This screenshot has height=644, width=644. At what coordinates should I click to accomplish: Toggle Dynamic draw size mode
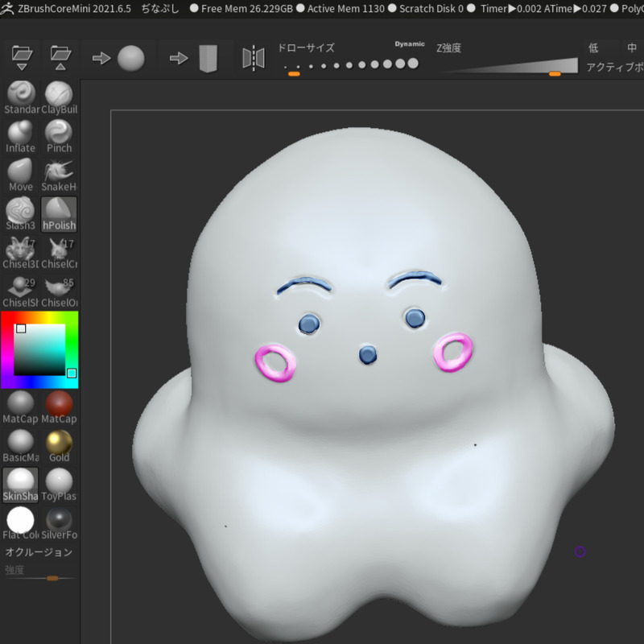[x=409, y=44]
